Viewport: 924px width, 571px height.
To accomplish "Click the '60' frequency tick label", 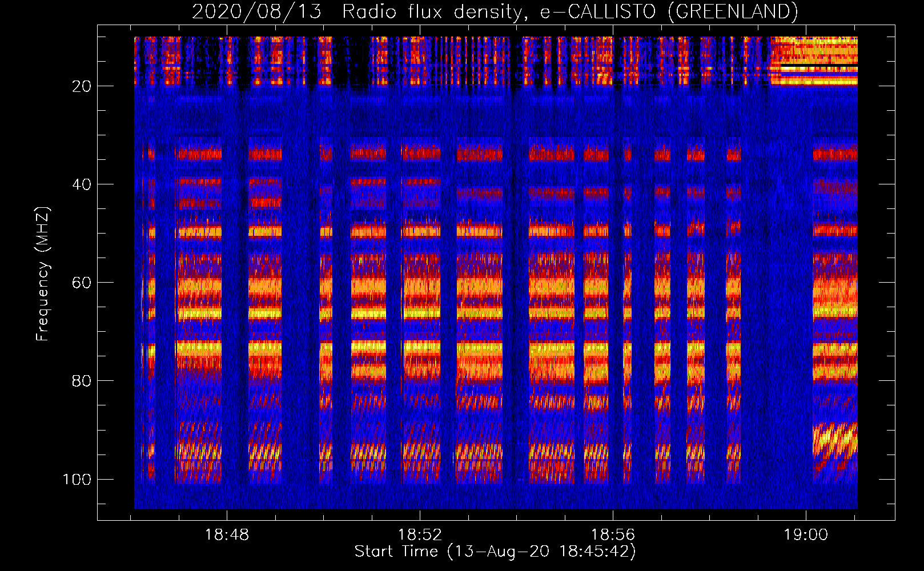I will 82,283.
